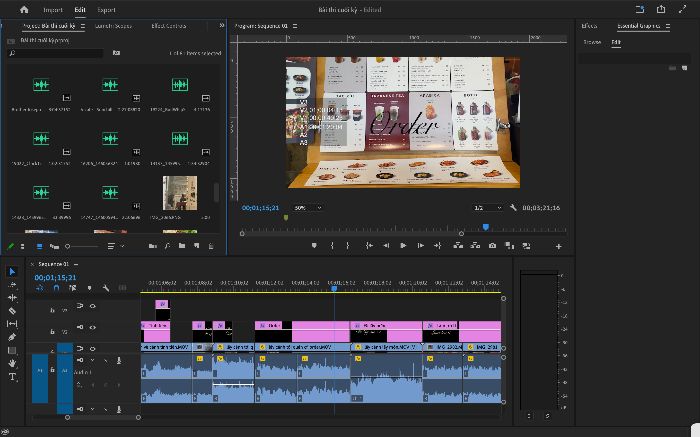
Task: Toggle insert sequences as nests option
Action: pyautogui.click(x=40, y=288)
